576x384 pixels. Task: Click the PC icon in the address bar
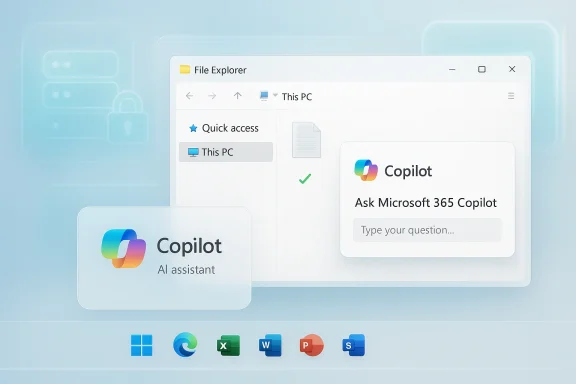(264, 96)
